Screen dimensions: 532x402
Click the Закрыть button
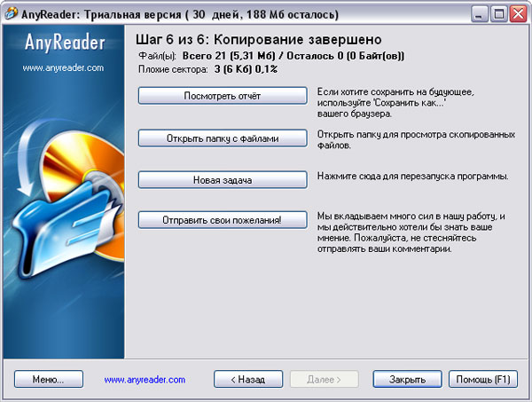point(407,379)
